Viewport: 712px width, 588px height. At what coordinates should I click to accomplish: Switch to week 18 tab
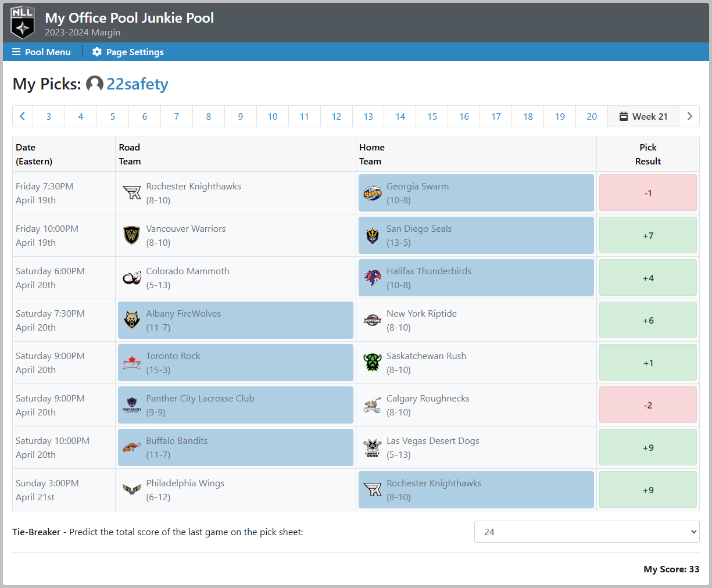tap(528, 116)
